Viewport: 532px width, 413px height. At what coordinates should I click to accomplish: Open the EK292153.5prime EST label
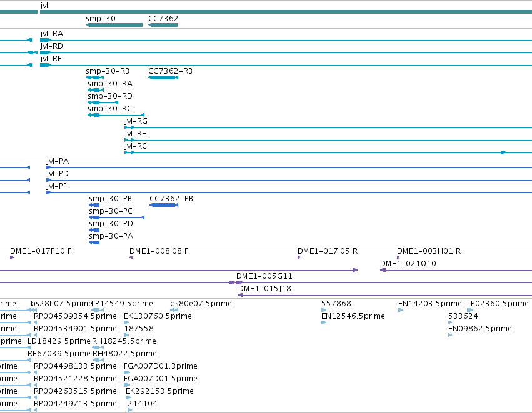pyautogui.click(x=160, y=392)
